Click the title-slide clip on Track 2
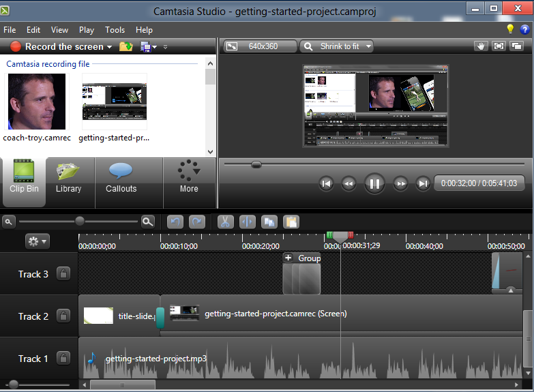Screen dimensions: 534x392 click(x=119, y=316)
